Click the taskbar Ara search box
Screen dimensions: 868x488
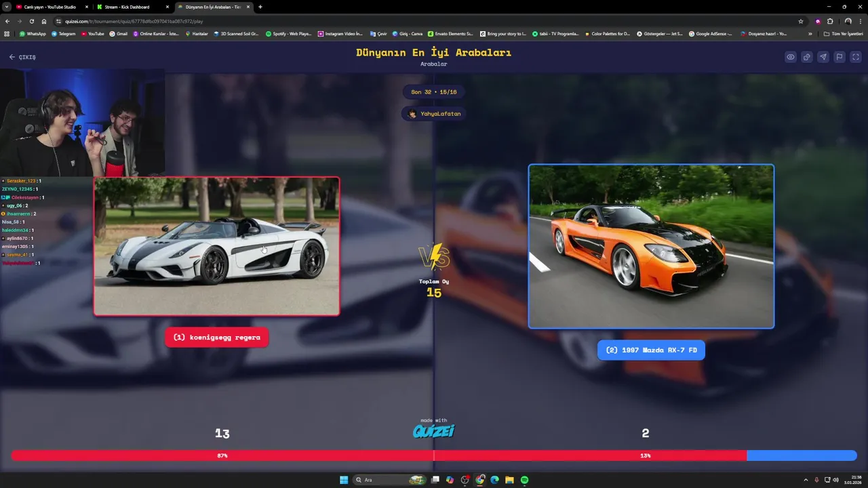point(390,480)
